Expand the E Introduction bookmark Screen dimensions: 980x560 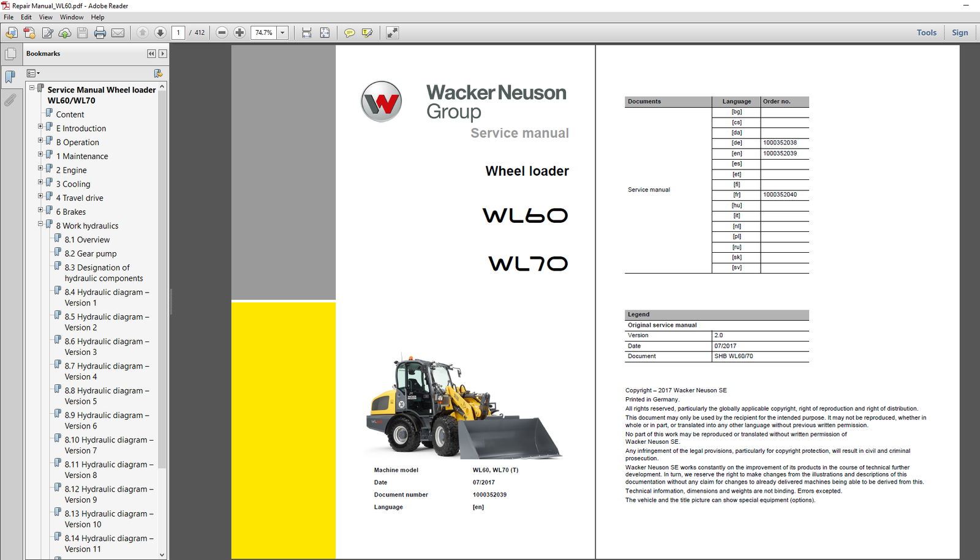pyautogui.click(x=40, y=127)
